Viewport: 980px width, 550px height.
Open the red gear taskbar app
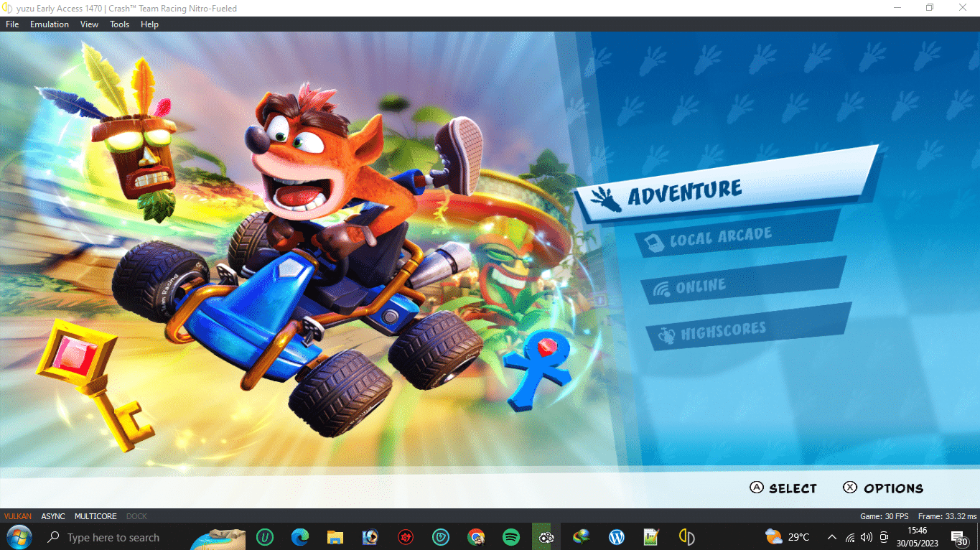point(406,537)
